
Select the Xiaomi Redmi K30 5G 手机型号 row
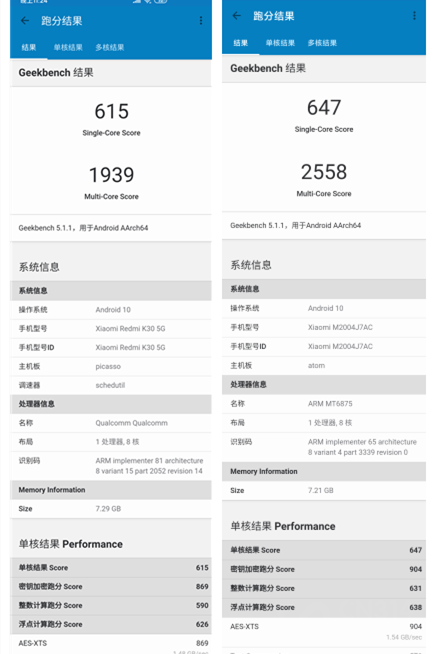coord(111,329)
